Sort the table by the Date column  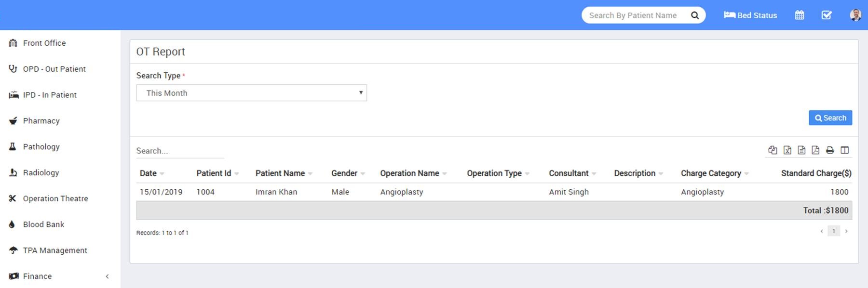point(148,173)
